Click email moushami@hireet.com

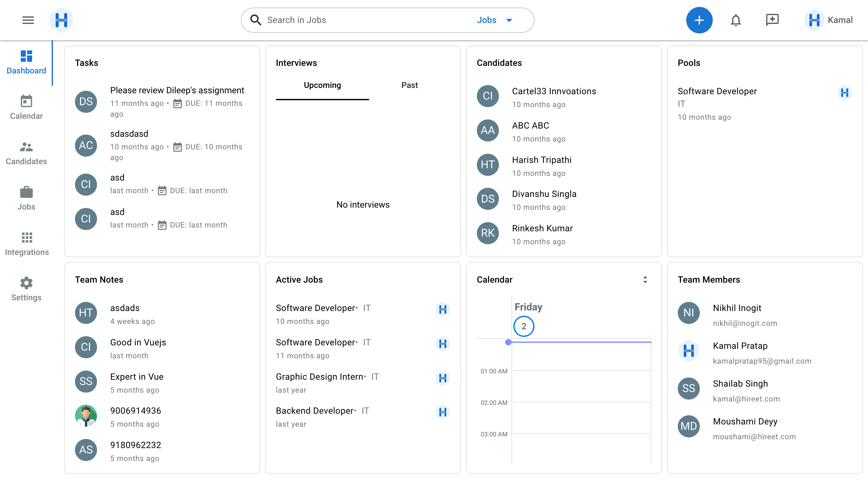754,437
